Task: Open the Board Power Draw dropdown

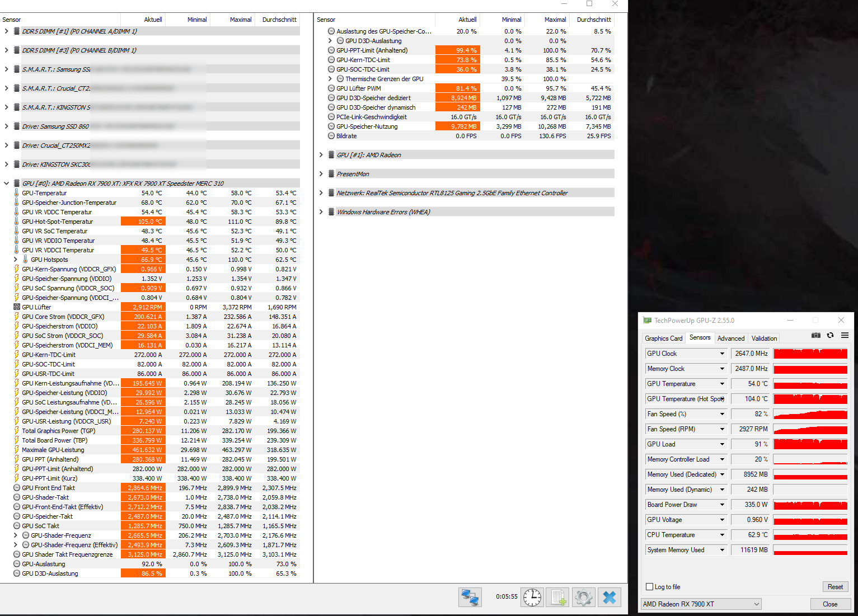Action: pos(722,505)
